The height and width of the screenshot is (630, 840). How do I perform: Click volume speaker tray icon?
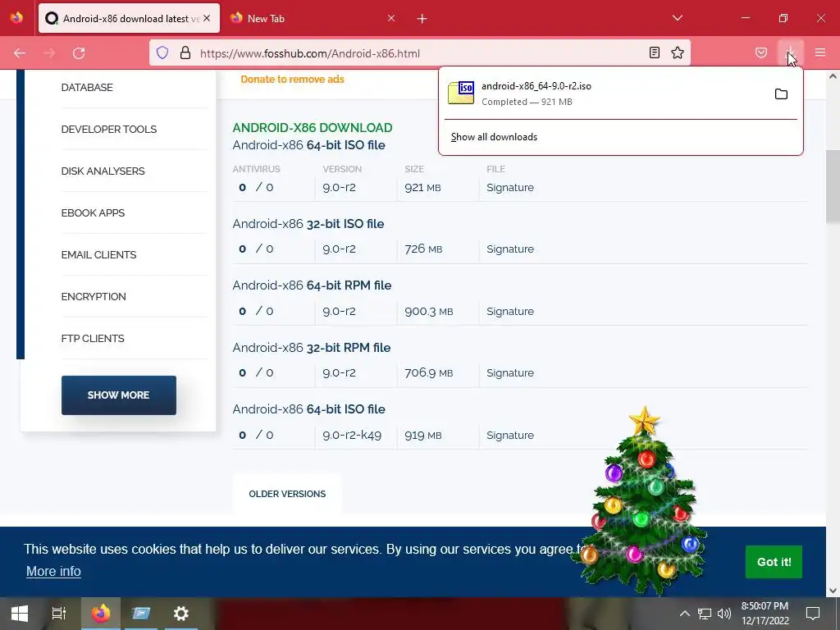(724, 614)
